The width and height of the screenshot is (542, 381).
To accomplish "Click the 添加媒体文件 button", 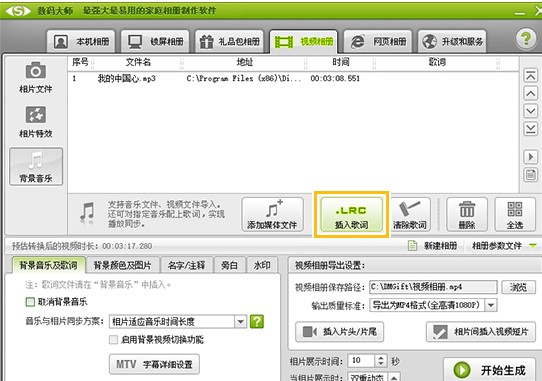I will click(272, 214).
